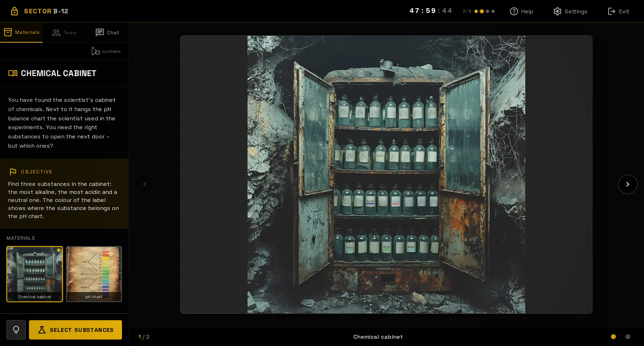The width and height of the screenshot is (644, 346).
Task: Click the NaHCO3 bottle on bottom shelf
Action: pyautogui.click(x=349, y=246)
